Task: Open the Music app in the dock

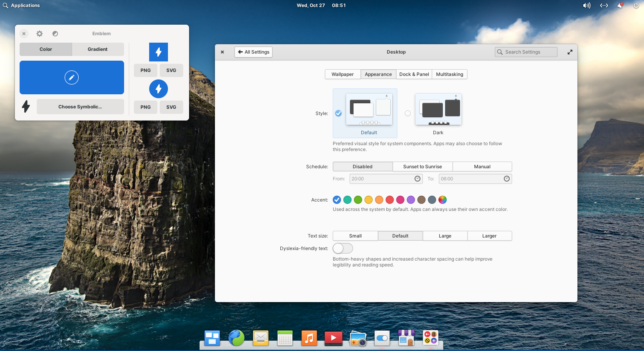Action: click(x=309, y=338)
